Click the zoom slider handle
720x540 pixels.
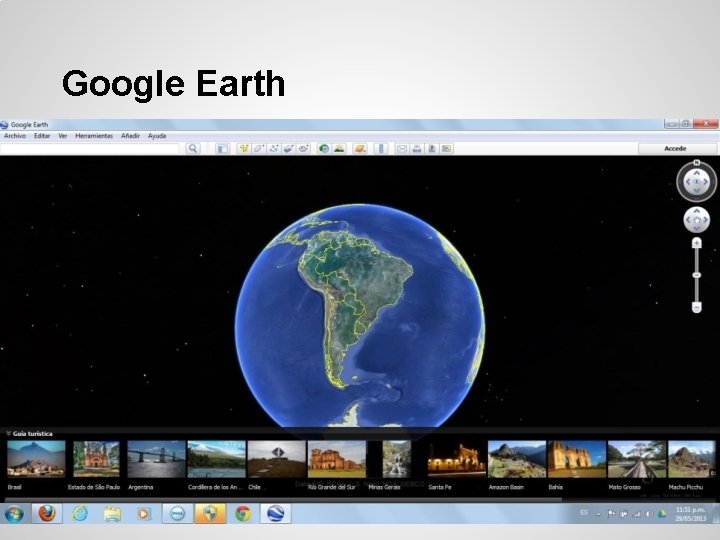click(697, 275)
